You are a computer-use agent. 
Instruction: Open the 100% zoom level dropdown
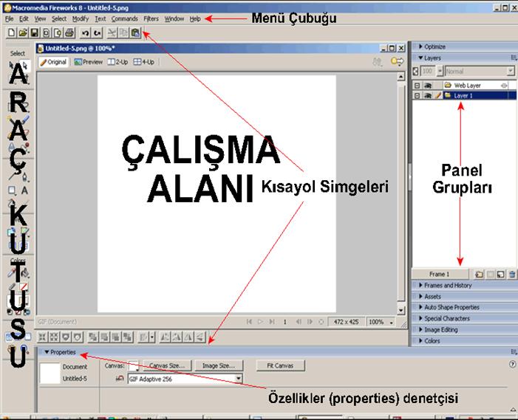(x=391, y=322)
